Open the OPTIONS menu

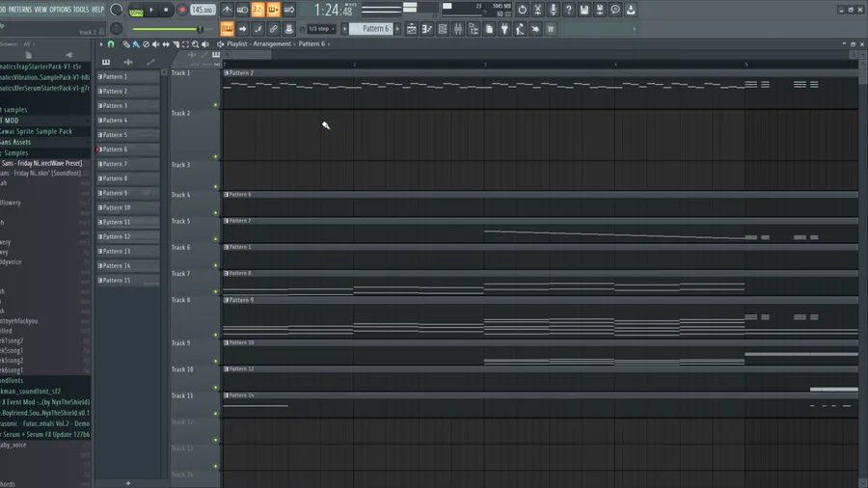click(x=61, y=10)
